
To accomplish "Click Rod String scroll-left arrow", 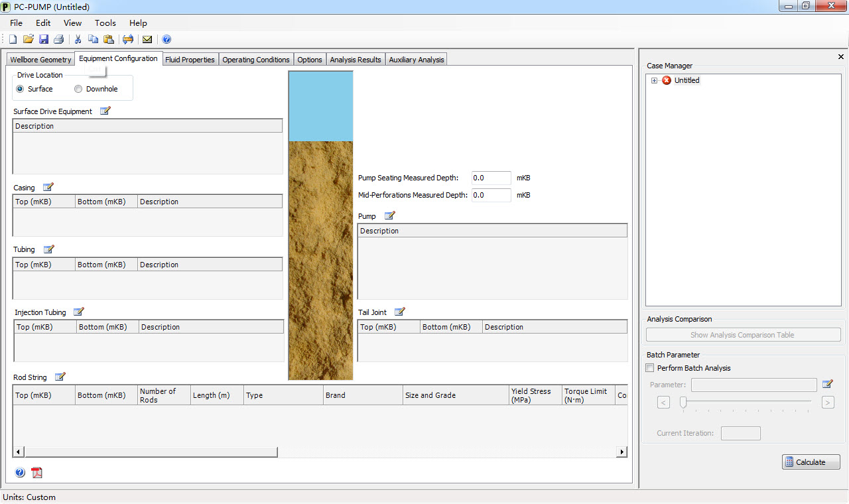I will pos(19,452).
